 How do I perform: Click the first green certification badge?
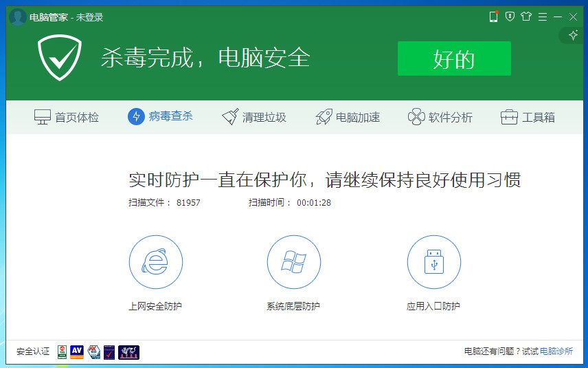(x=63, y=352)
